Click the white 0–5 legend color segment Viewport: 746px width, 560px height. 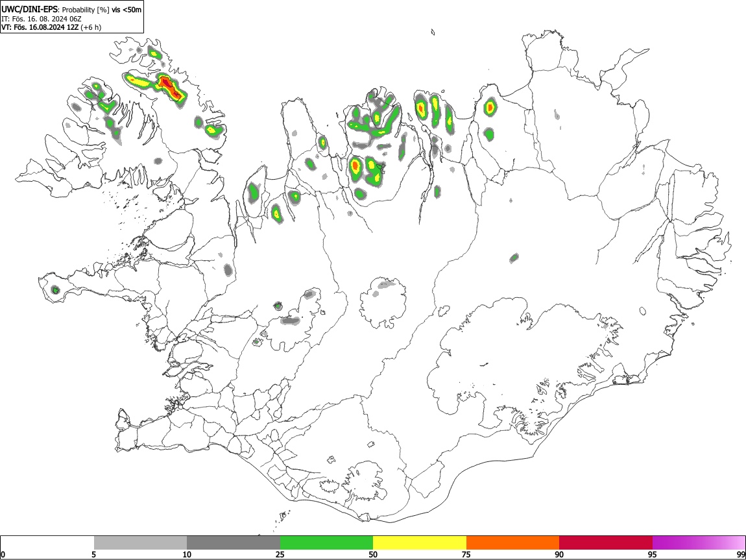pyautogui.click(x=47, y=543)
